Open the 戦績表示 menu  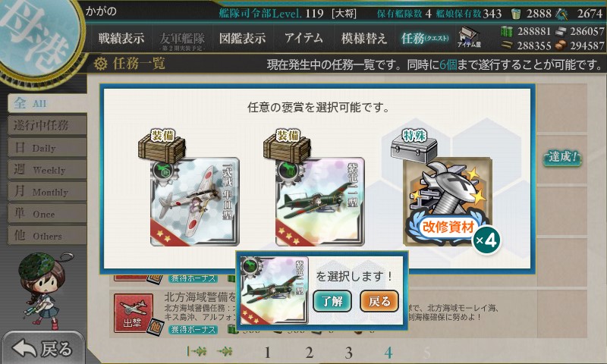[x=121, y=38]
